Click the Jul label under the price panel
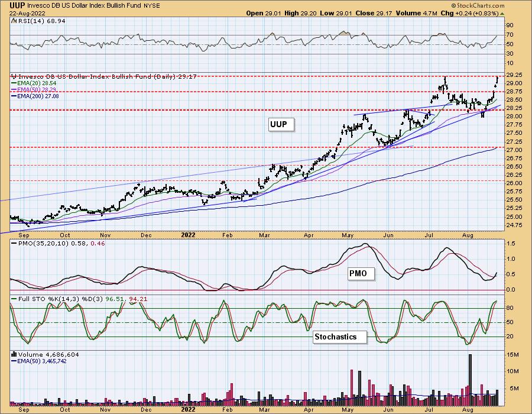The width and height of the screenshot is (532, 414). 429,235
